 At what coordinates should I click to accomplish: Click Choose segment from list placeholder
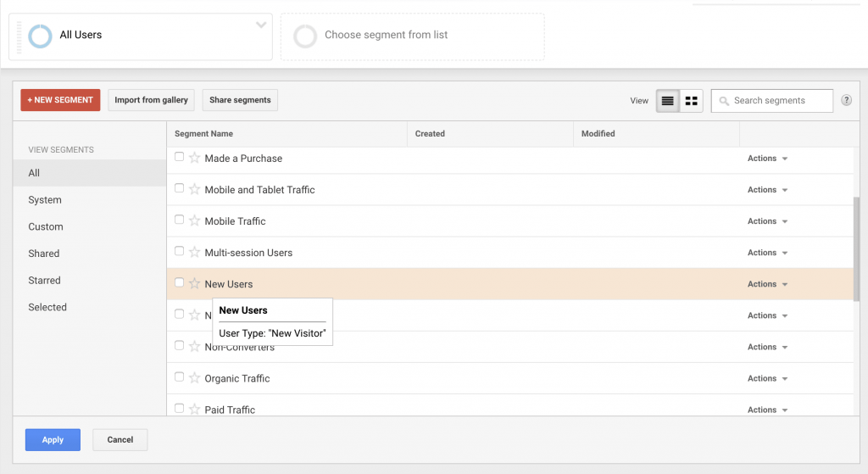pyautogui.click(x=413, y=36)
